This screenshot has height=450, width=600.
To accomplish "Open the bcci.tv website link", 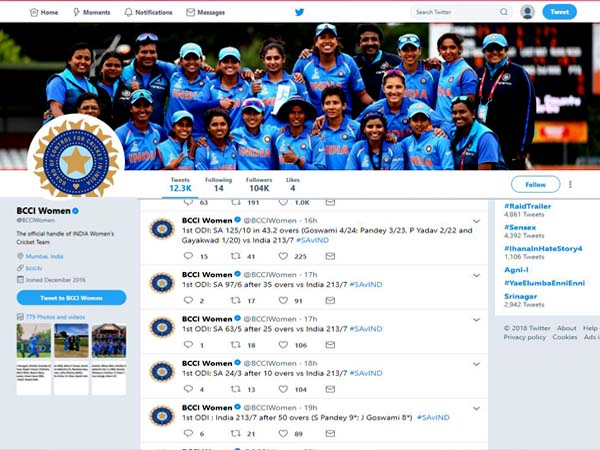I will click(x=34, y=268).
